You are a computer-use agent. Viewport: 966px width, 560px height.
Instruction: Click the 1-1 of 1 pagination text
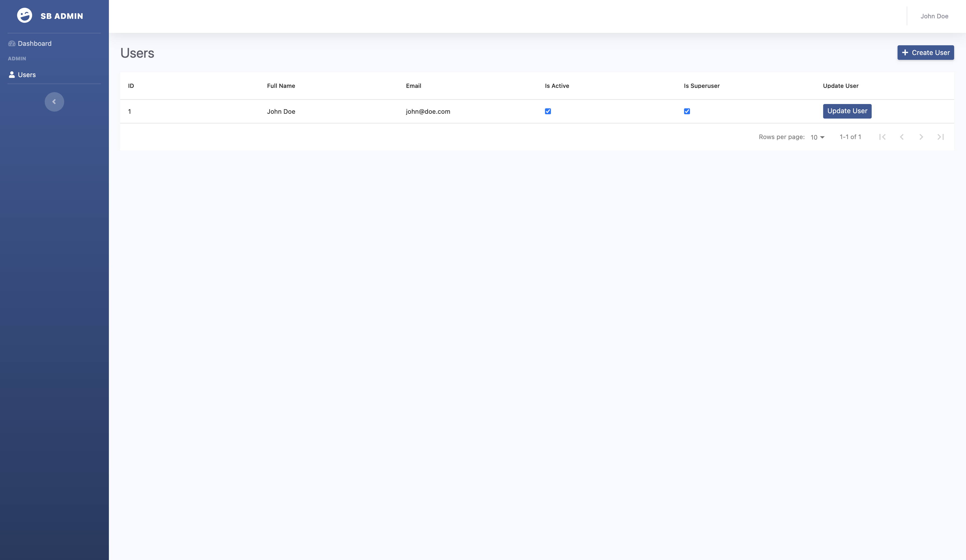(x=850, y=137)
